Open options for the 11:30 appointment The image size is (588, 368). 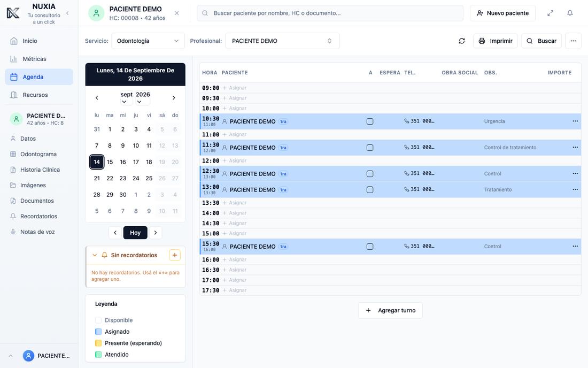click(x=575, y=148)
